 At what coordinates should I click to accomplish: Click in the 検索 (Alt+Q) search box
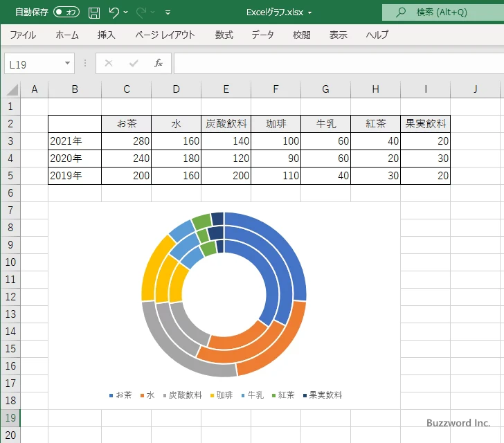pos(443,12)
